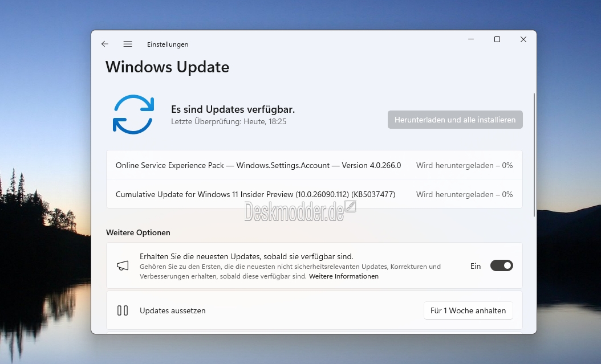The width and height of the screenshot is (601, 364).
Task: Maximize the Einstellungen window
Action: (x=497, y=39)
